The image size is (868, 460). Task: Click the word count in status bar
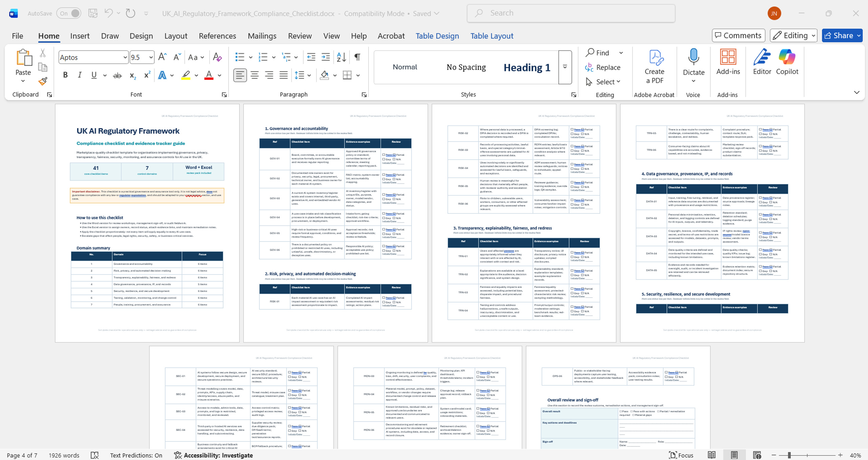click(64, 455)
